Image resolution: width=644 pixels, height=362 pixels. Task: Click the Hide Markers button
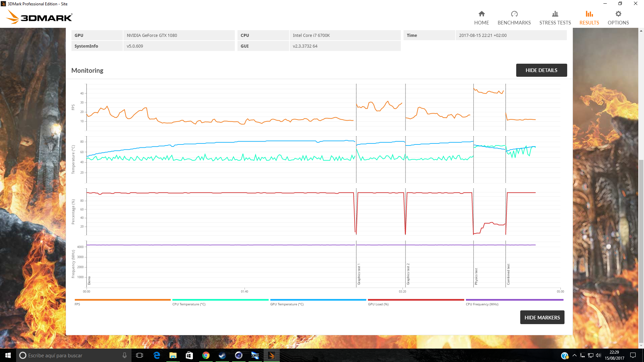pos(542,317)
